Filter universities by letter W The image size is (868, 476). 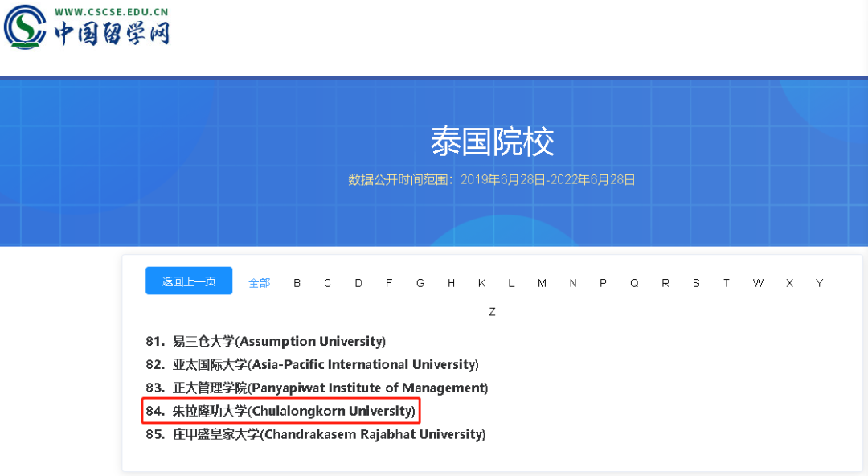point(759,283)
